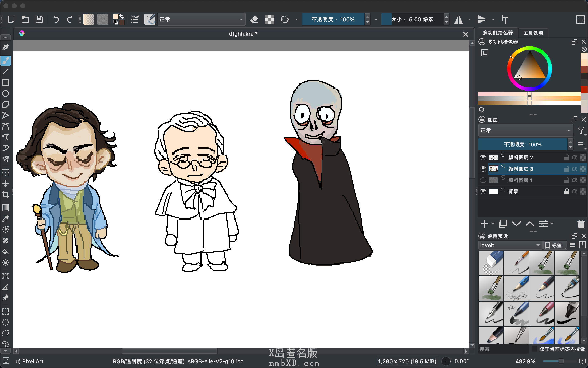Viewport: 588px width, 368px height.
Task: Toggle eraser mode in top toolbar
Action: (x=254, y=20)
